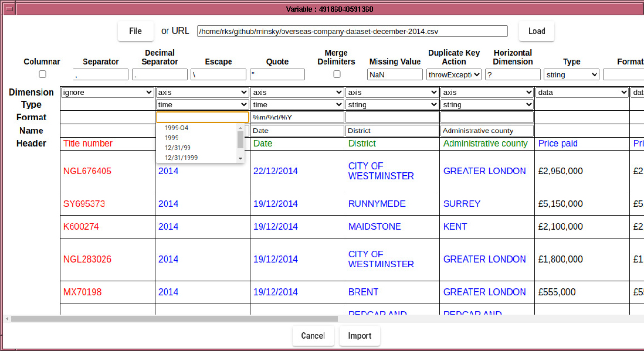
Task: Open the window menu icon in title bar
Action: [9, 9]
